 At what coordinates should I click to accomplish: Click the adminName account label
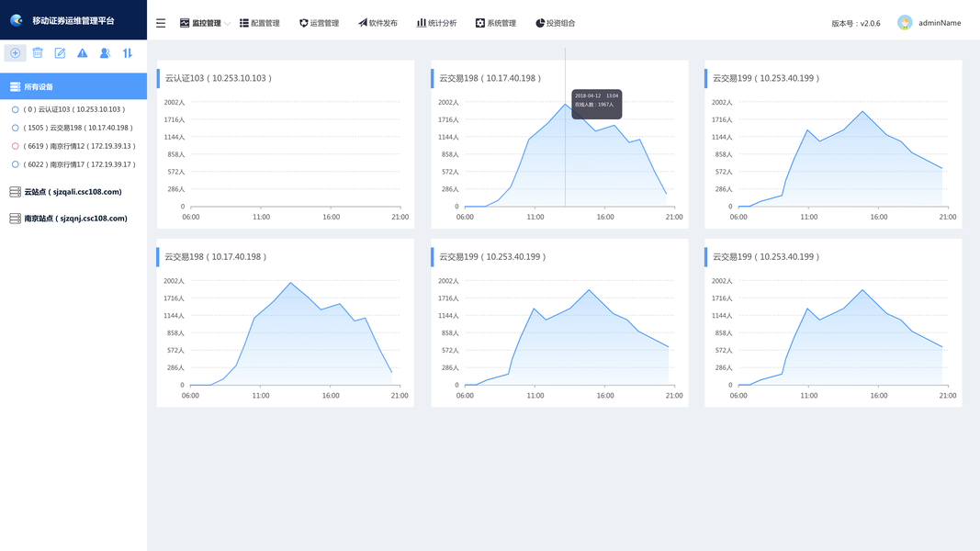click(940, 22)
